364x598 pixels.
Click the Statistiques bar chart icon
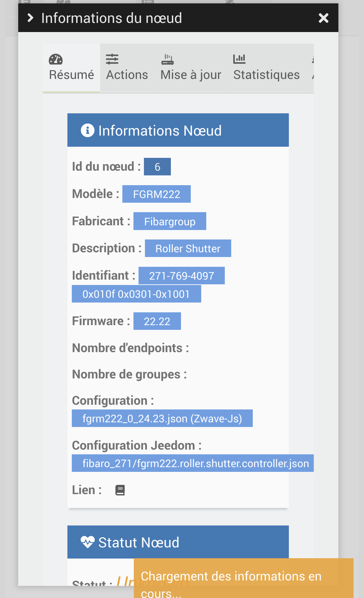click(x=239, y=59)
